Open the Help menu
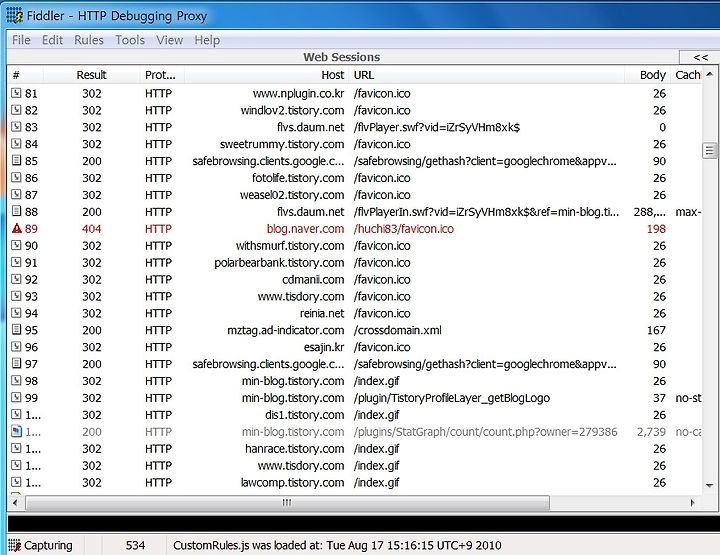Viewport: 720px width, 555px height. click(207, 40)
